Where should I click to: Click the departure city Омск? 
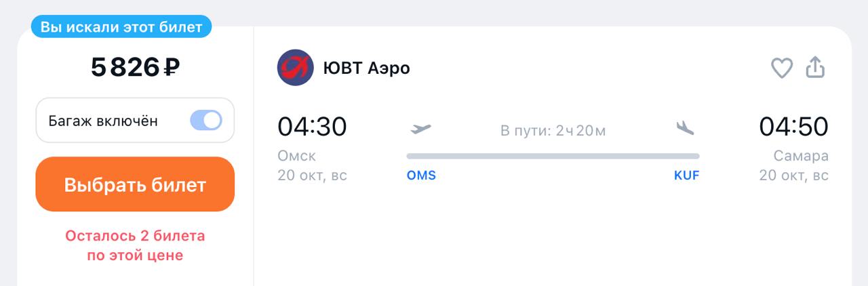tap(297, 156)
